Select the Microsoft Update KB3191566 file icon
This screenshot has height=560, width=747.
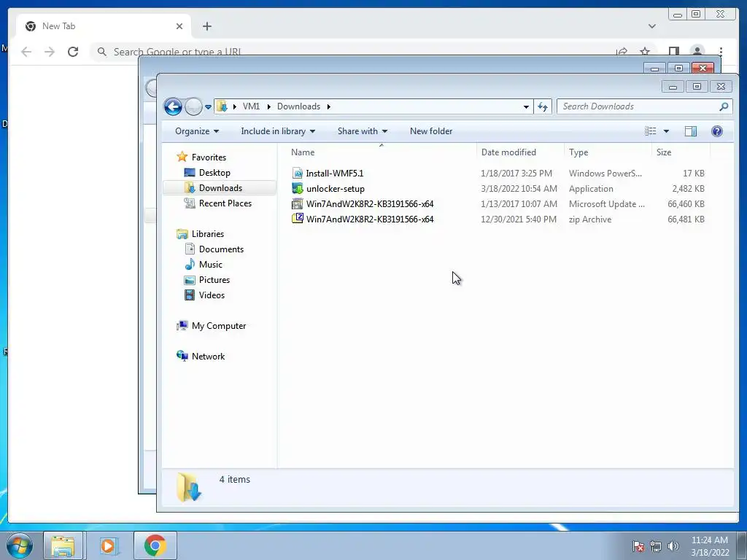tap(298, 204)
